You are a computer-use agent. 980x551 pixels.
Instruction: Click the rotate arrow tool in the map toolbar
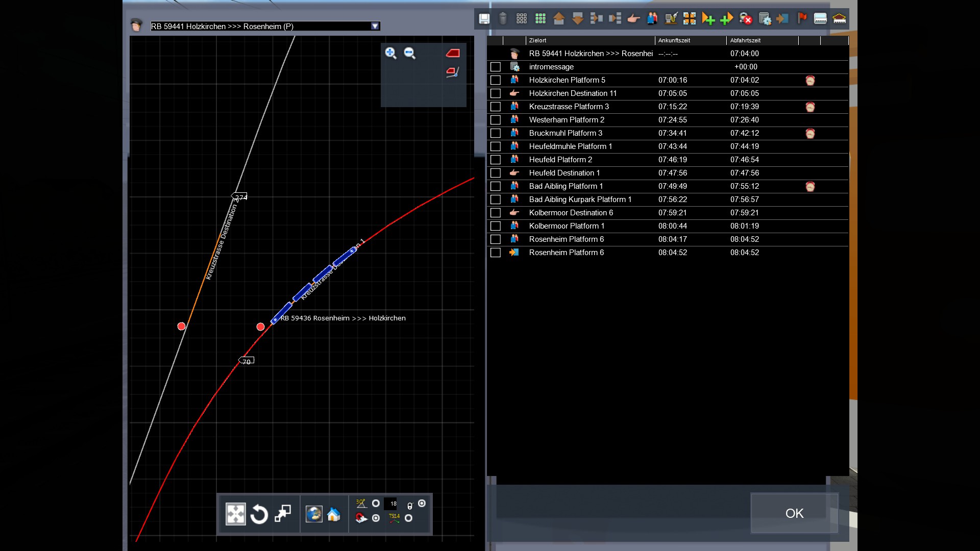click(259, 514)
